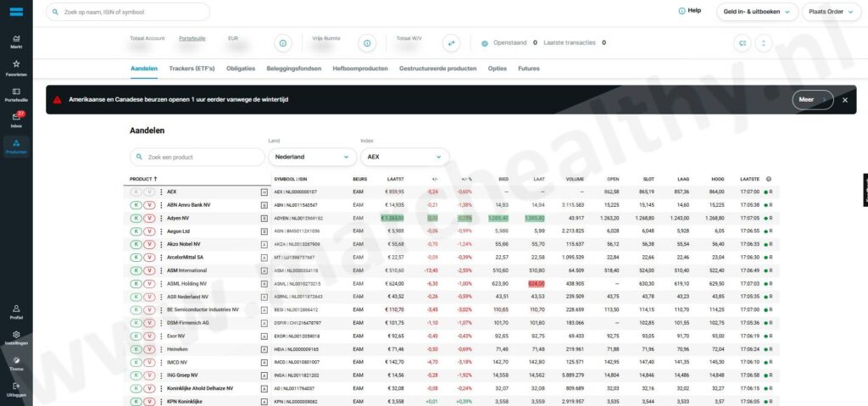Click the Exor NV product name
Image resolution: width=868 pixels, height=406 pixels.
click(176, 336)
